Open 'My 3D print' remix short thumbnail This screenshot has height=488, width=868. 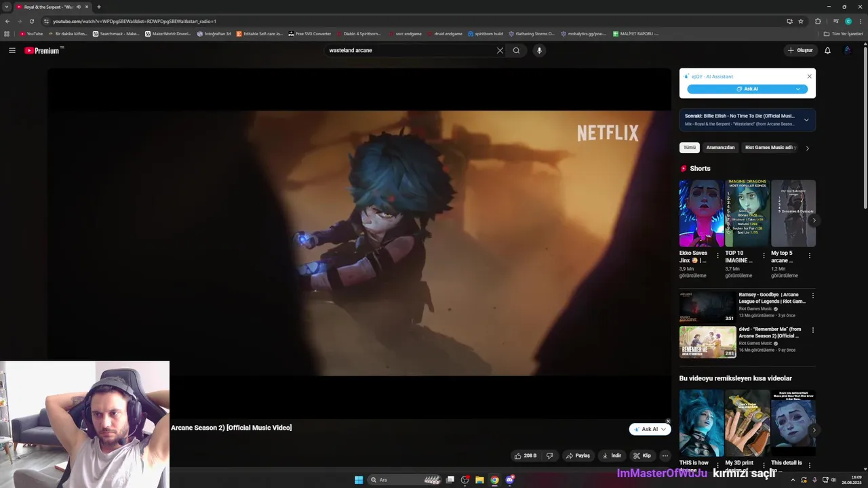[x=747, y=423]
